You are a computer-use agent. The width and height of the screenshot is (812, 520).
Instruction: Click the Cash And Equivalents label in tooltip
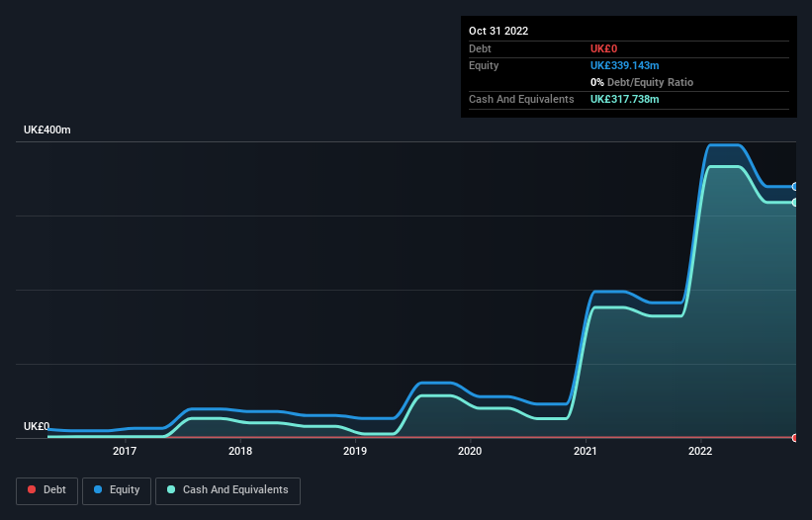tap(521, 99)
